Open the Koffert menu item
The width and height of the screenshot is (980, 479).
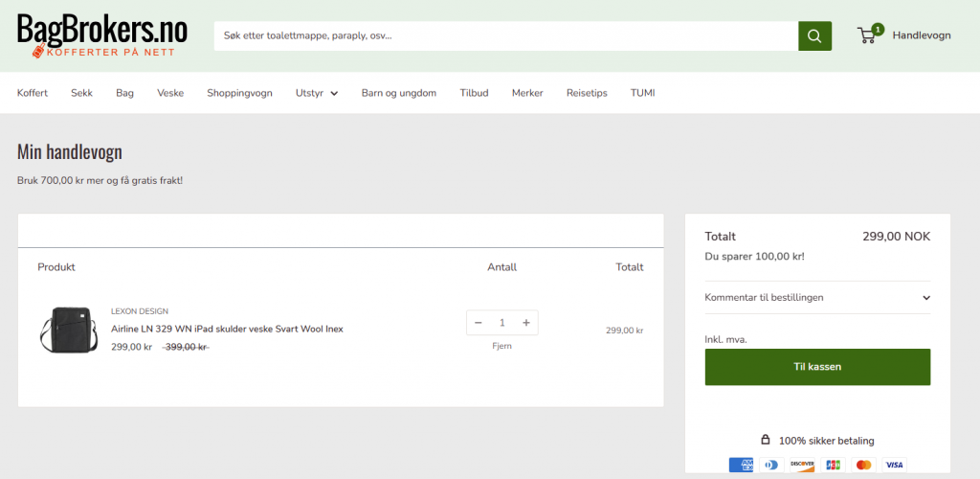(x=33, y=93)
